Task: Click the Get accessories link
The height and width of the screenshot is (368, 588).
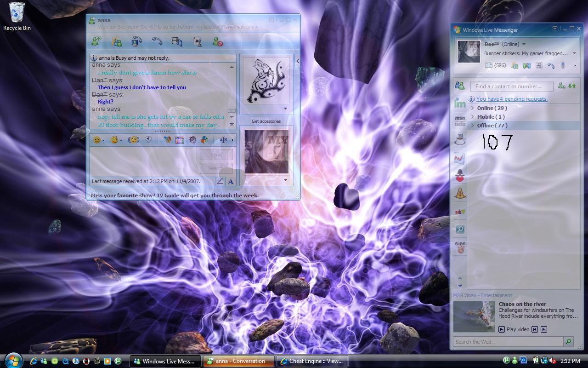Action: pyautogui.click(x=266, y=121)
